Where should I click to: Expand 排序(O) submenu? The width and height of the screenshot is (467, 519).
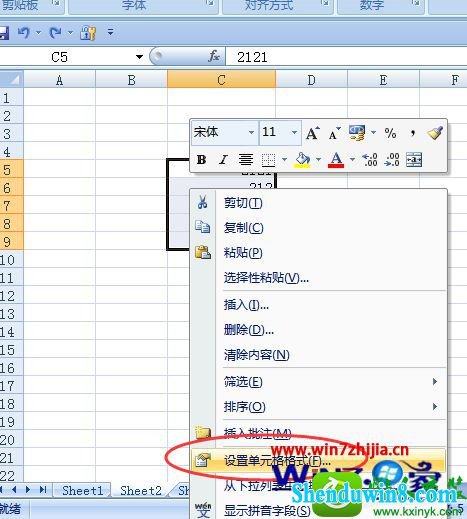(318, 407)
